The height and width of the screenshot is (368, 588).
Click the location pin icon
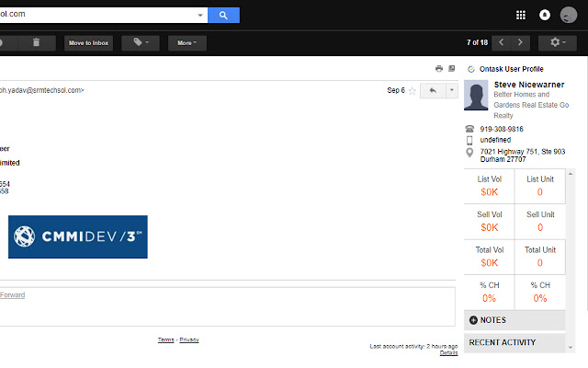coord(469,153)
